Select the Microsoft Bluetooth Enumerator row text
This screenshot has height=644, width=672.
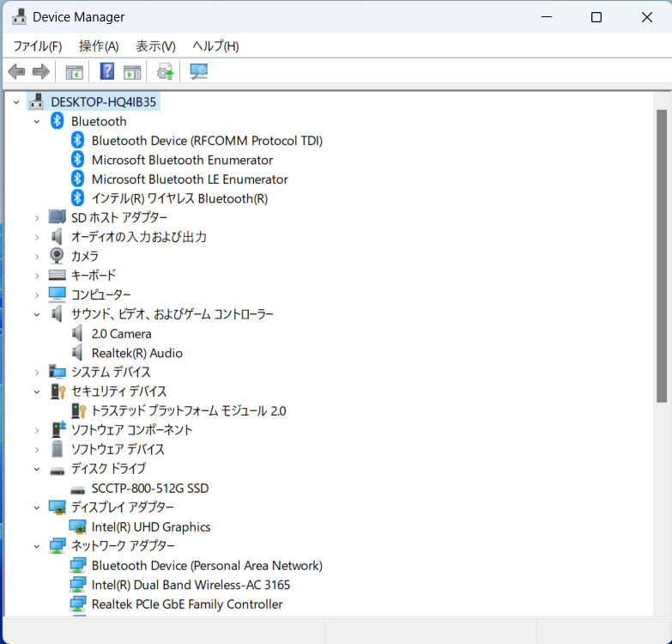coord(182,160)
